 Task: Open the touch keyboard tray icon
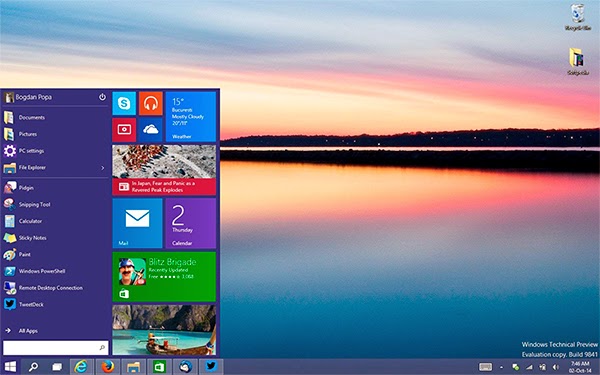click(x=486, y=367)
